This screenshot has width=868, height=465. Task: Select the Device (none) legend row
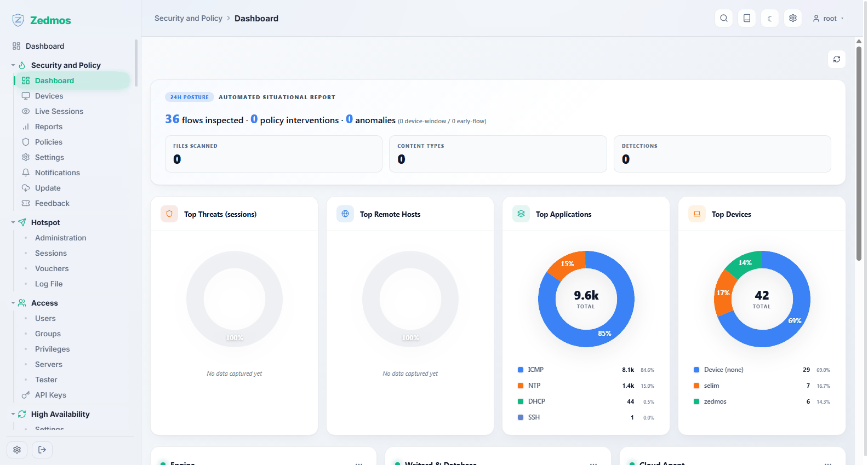point(762,370)
